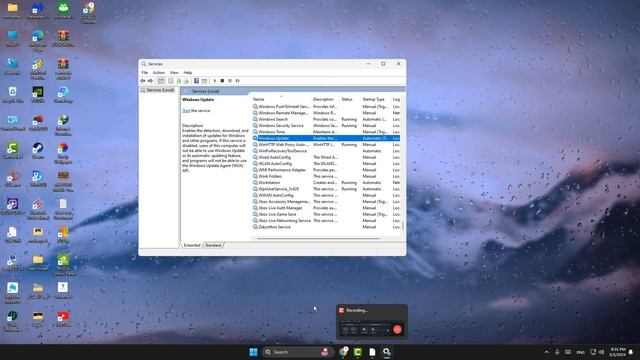Click the Start Service play icon
This screenshot has width=640, height=360.
[215, 81]
